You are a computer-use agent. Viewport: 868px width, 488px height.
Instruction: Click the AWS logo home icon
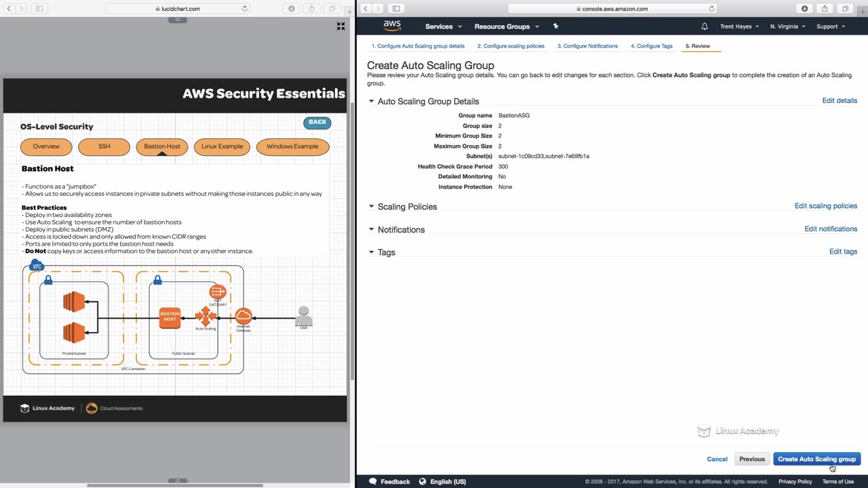click(x=392, y=26)
